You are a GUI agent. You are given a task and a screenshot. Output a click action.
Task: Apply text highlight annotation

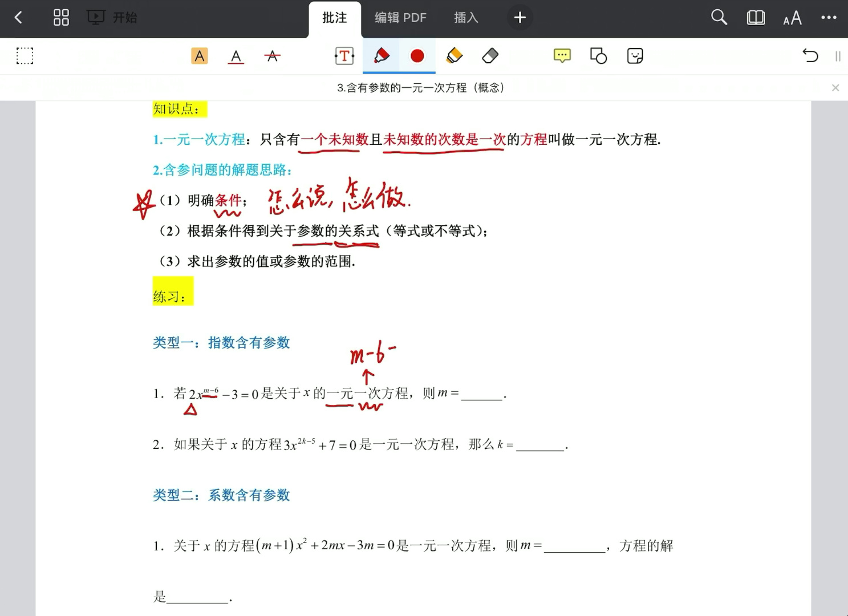pyautogui.click(x=199, y=56)
